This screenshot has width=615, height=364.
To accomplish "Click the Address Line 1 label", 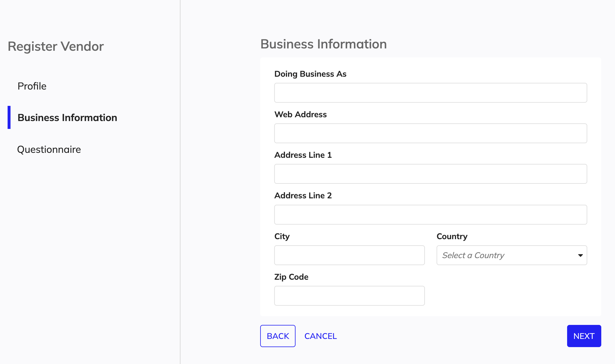I will tap(303, 155).
